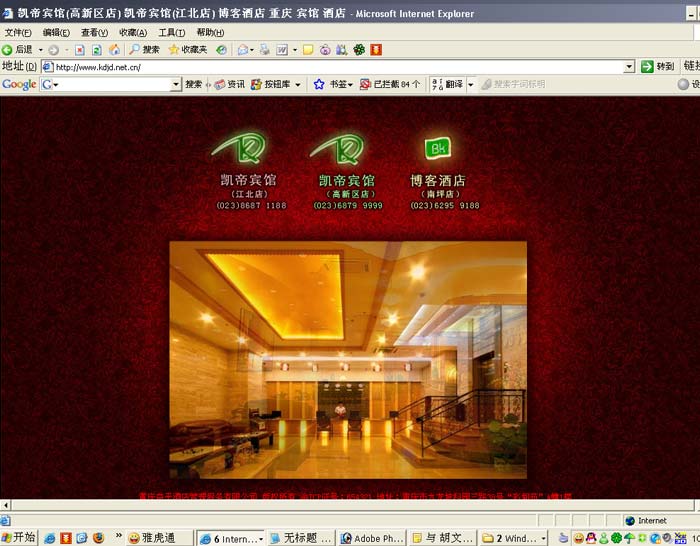700x546 pixels.
Task: Click the hotel lobby photo
Action: (x=347, y=358)
